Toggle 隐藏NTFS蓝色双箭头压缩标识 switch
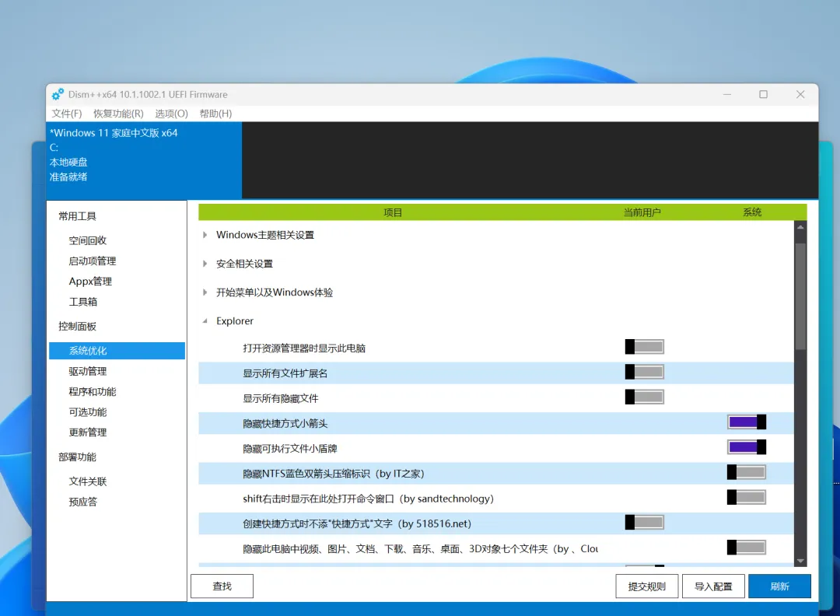The image size is (840, 616). coord(747,472)
